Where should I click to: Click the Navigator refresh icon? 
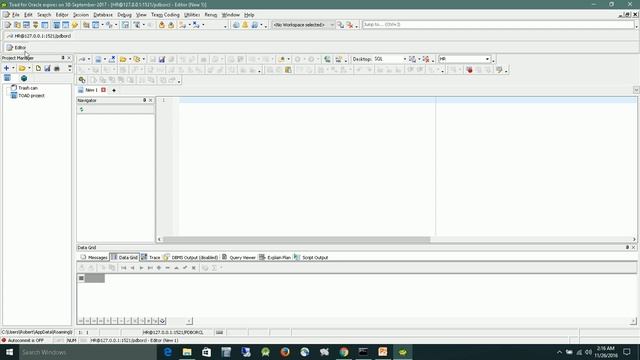[x=82, y=109]
